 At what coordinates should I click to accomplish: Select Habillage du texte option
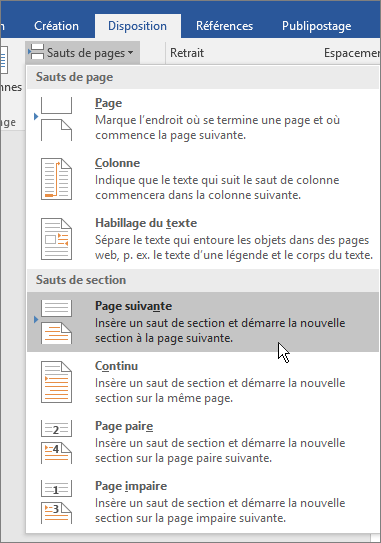coord(203,239)
